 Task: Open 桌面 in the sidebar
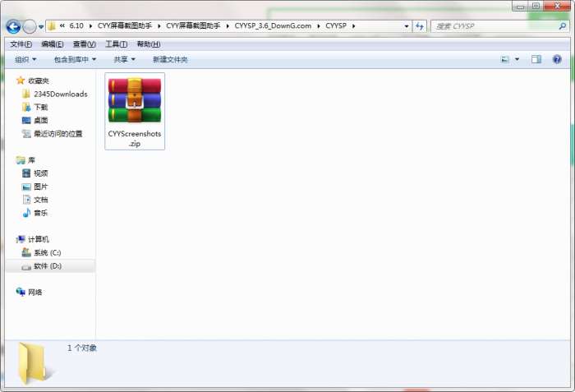[x=41, y=120]
